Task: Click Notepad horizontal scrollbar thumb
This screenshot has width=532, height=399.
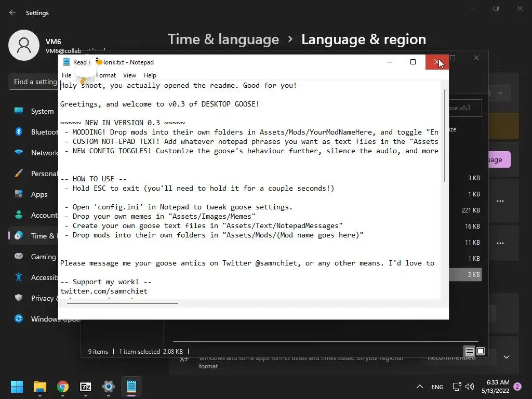Action: [x=123, y=303]
